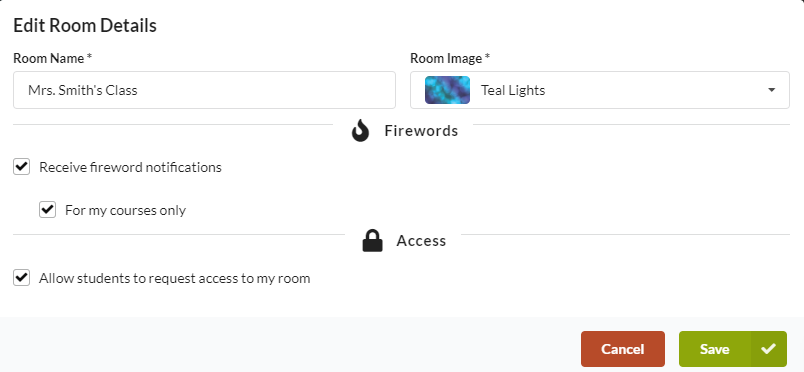The image size is (804, 372).
Task: Click the Room Image field label
Action: pyautogui.click(x=450, y=58)
